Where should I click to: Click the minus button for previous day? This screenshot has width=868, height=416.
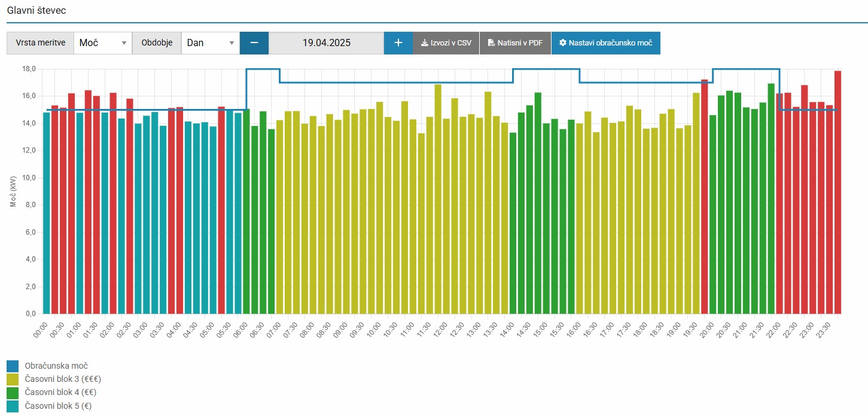(x=254, y=43)
